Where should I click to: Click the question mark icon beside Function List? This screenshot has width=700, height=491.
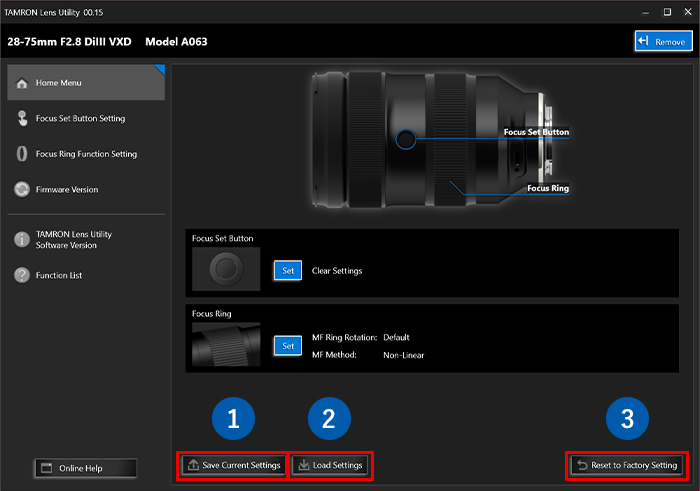[x=22, y=275]
